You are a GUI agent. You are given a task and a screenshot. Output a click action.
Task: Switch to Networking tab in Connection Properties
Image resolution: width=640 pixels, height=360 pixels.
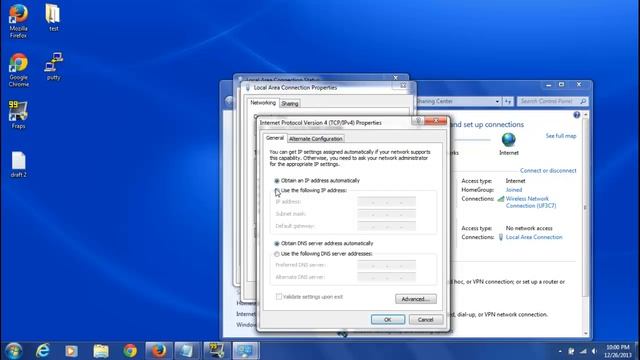[x=263, y=102]
